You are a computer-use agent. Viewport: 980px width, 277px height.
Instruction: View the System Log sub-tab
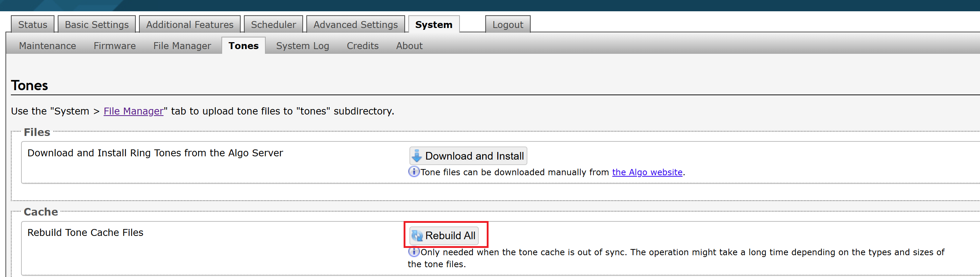(x=302, y=46)
